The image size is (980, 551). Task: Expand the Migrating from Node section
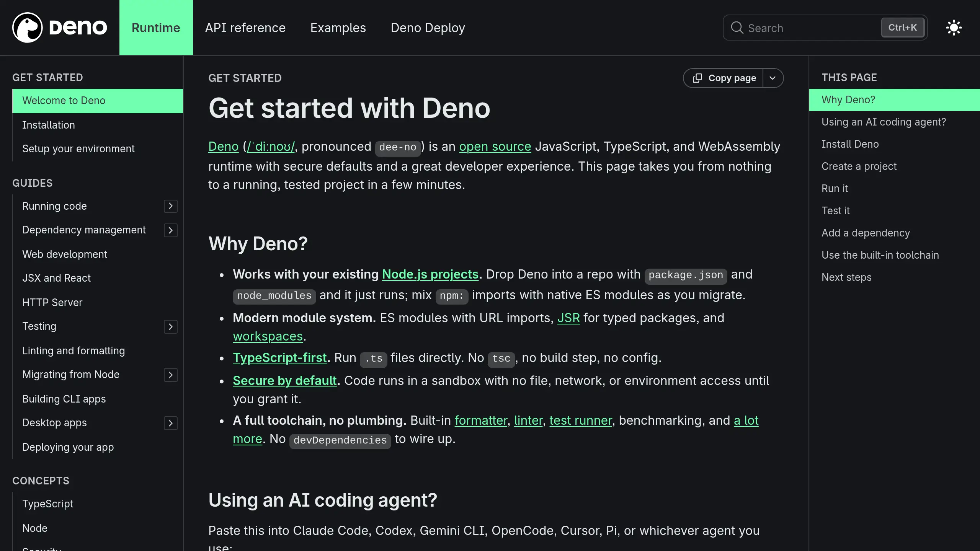tap(171, 375)
